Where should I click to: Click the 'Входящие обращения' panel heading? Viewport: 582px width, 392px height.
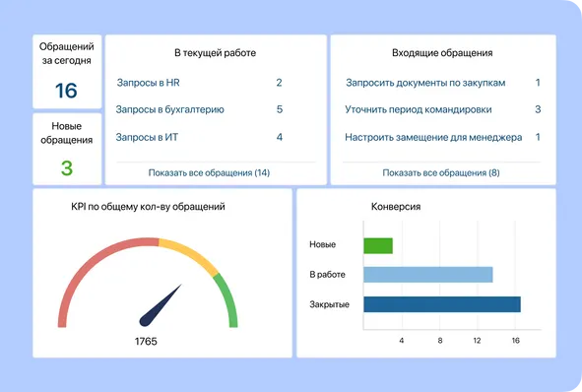click(x=442, y=53)
